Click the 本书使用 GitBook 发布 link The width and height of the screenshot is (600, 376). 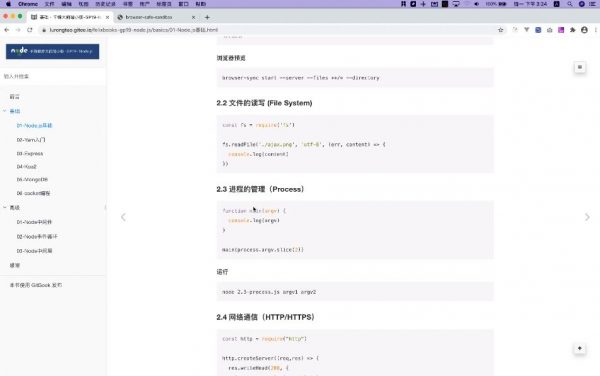pyautogui.click(x=36, y=285)
